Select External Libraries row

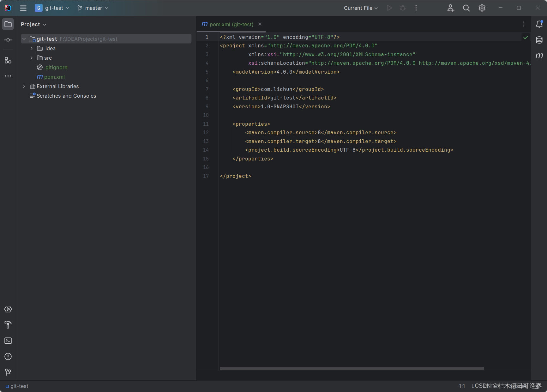pos(106,86)
